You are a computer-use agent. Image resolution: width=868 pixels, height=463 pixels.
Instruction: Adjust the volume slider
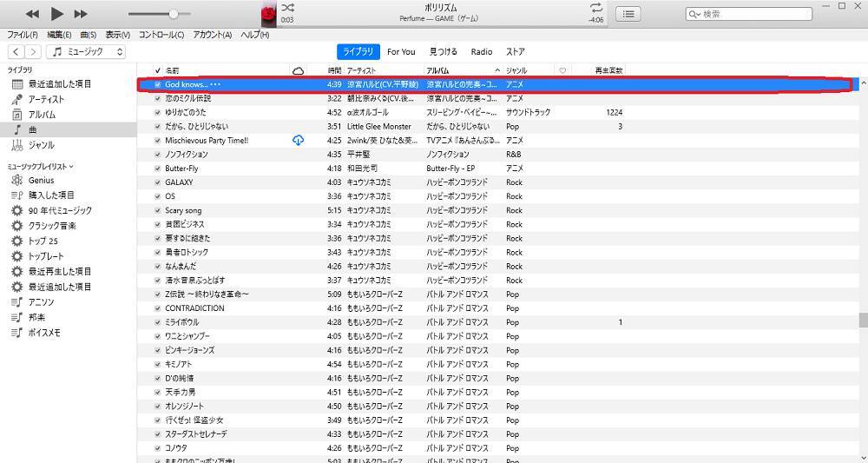pyautogui.click(x=174, y=14)
